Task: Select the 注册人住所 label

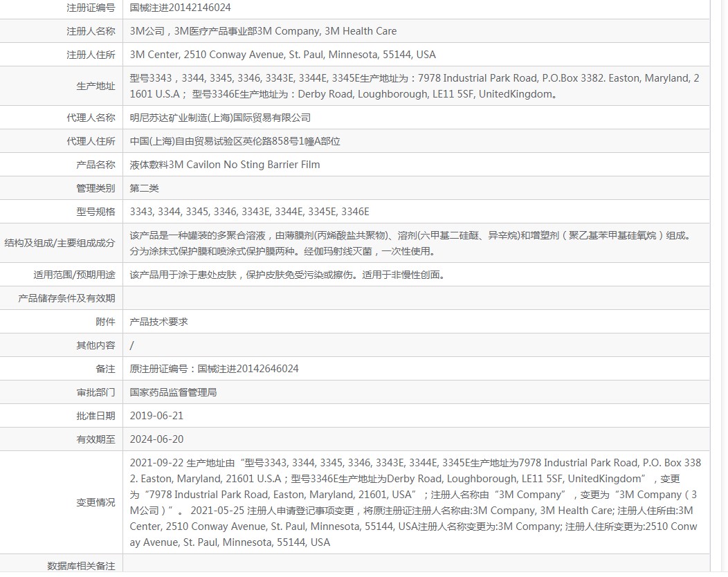Action: [91, 55]
